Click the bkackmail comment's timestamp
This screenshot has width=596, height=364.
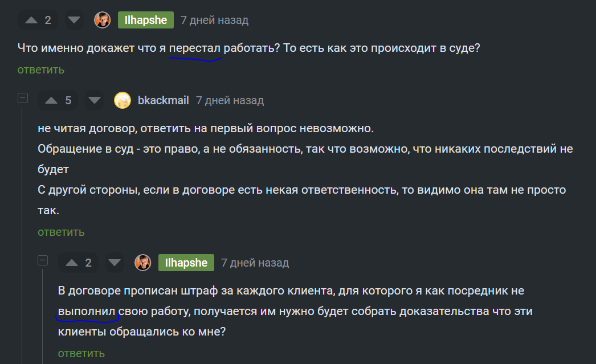click(x=230, y=101)
